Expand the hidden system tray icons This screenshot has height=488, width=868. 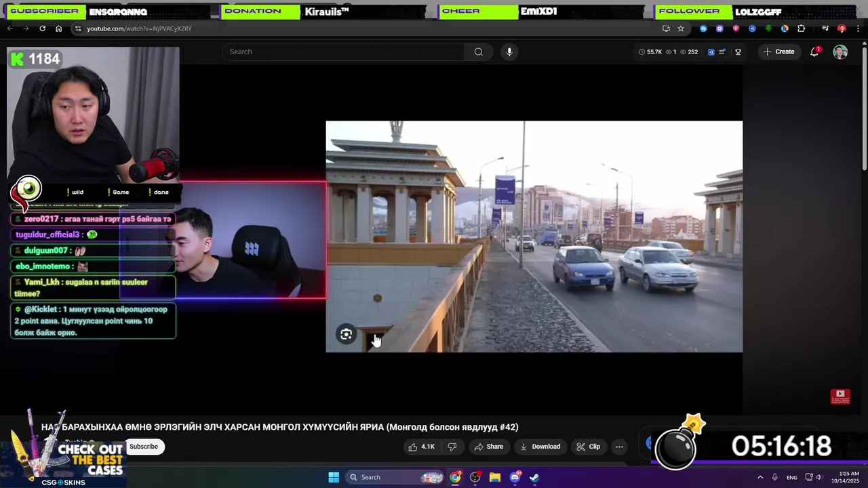pyautogui.click(x=760, y=477)
